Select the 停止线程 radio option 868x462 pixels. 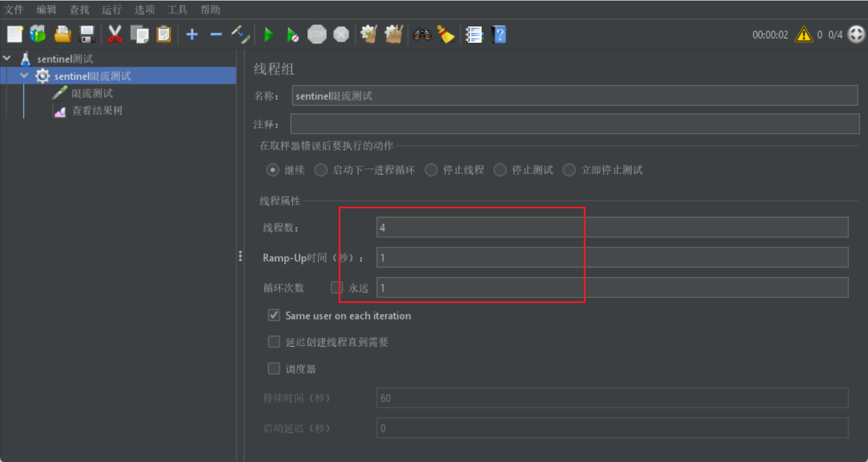[431, 170]
